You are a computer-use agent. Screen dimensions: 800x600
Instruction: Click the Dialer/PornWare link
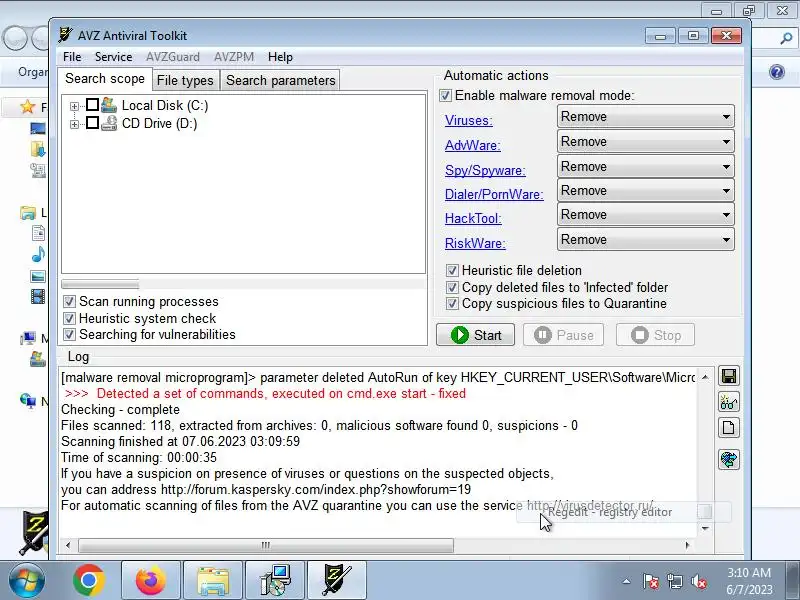click(494, 194)
